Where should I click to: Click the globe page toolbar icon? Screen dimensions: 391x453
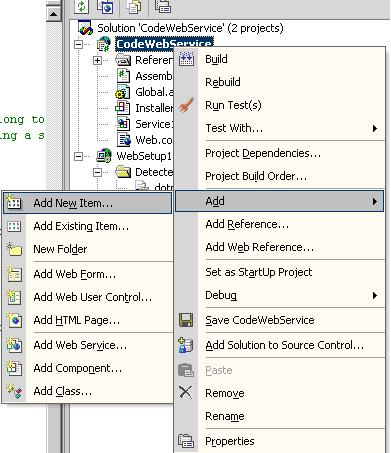(105, 6)
